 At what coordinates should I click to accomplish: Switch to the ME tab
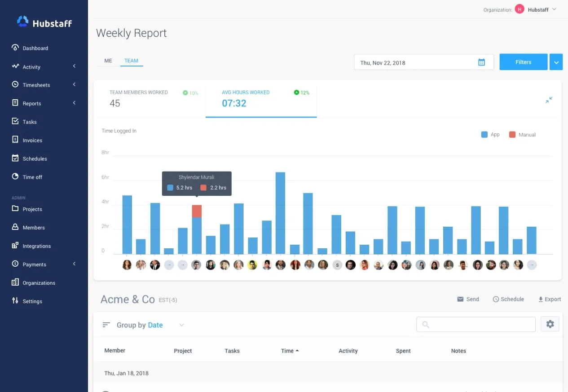(108, 61)
